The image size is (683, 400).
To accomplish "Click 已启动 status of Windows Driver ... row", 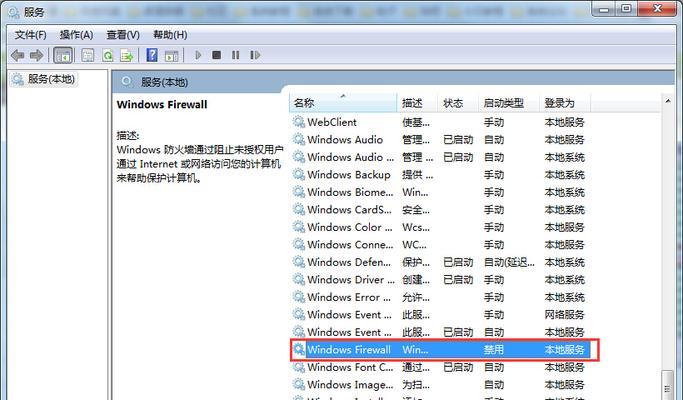I will pos(458,280).
